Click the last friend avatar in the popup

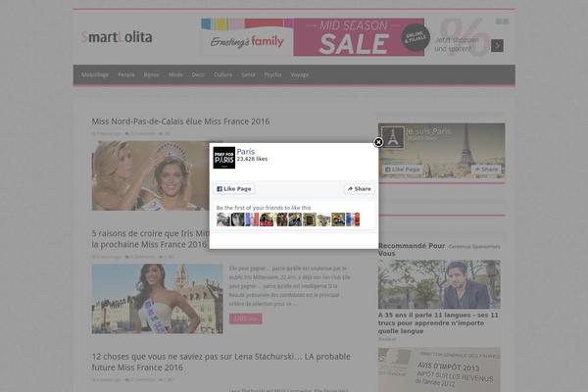click(353, 220)
